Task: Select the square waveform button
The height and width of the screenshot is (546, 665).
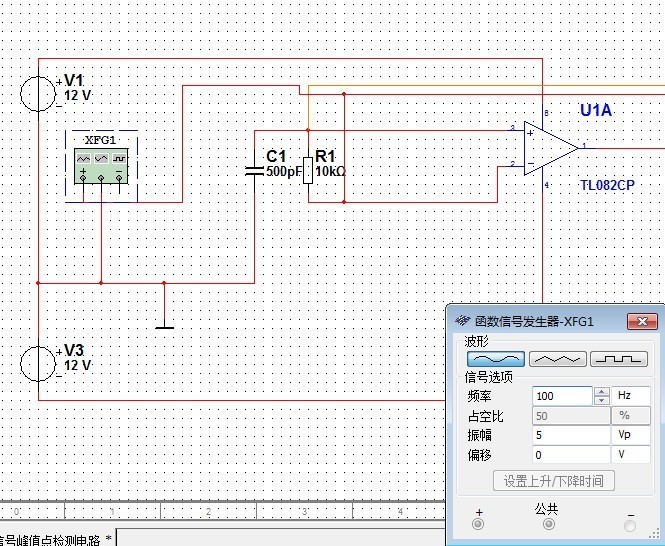Action: 618,359
